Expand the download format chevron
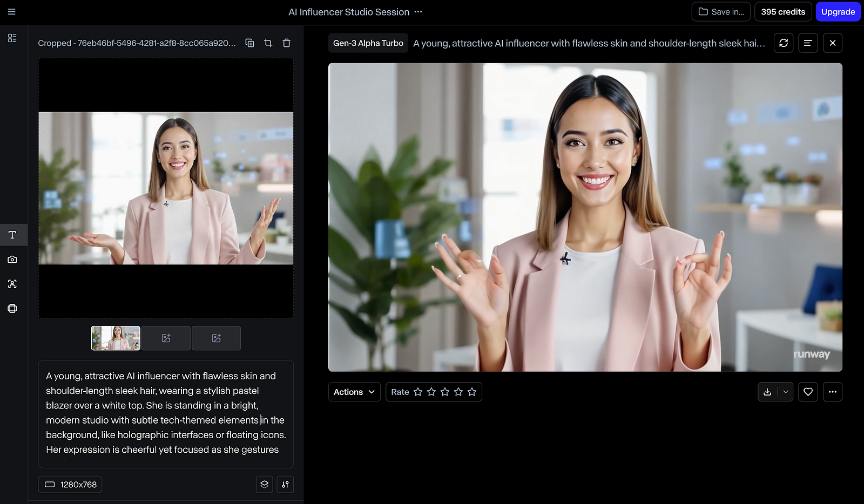The height and width of the screenshot is (504, 864). tap(785, 392)
